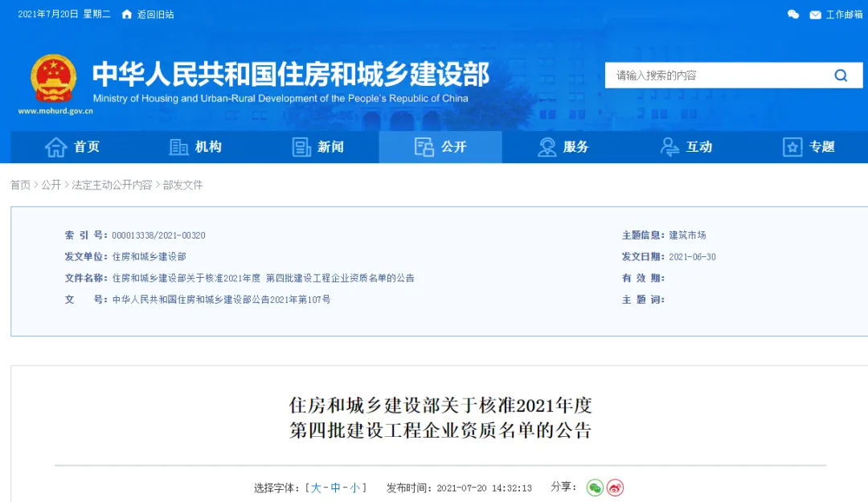Share the article via WeChat green icon

click(x=594, y=487)
